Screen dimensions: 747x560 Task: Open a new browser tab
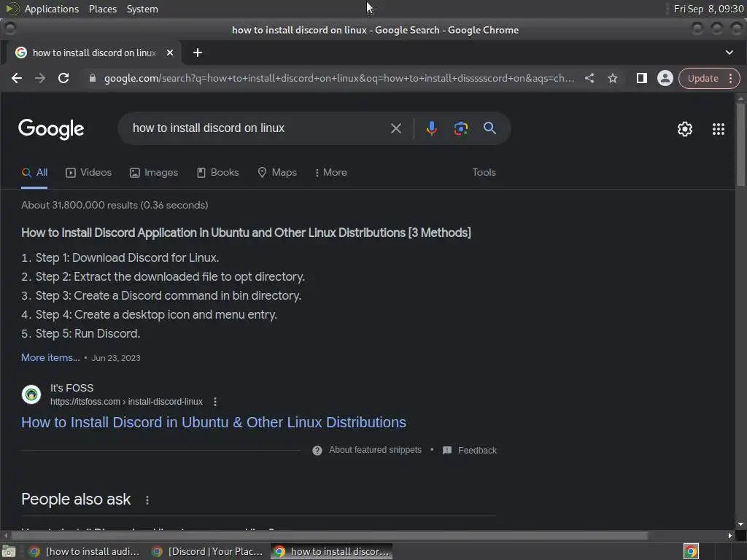[x=198, y=52]
